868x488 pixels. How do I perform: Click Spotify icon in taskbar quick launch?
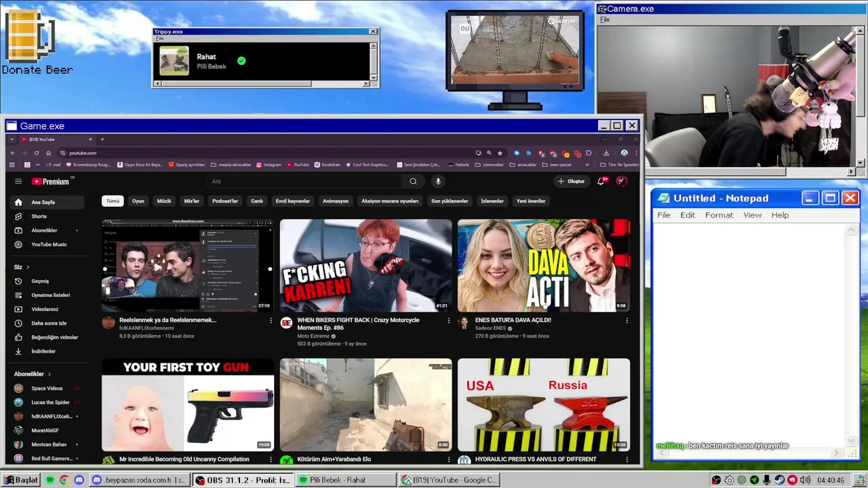point(50,480)
